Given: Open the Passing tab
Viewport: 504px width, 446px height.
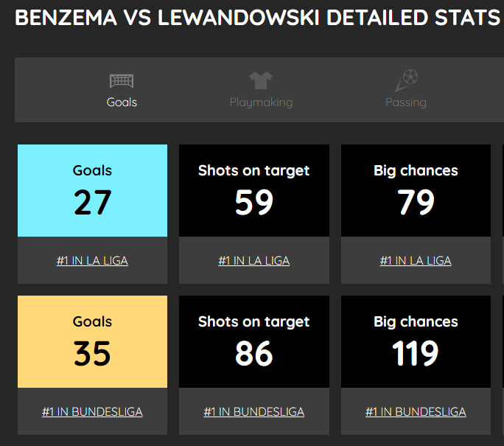Looking at the screenshot, I should pyautogui.click(x=406, y=90).
